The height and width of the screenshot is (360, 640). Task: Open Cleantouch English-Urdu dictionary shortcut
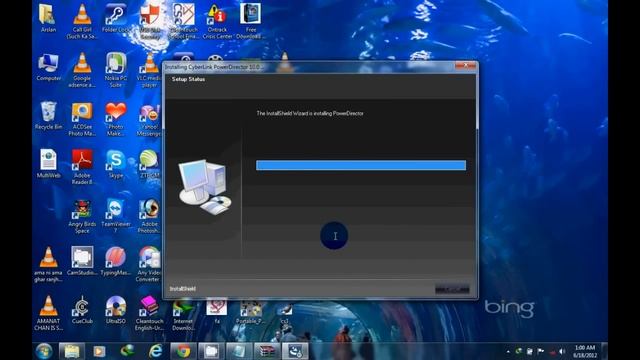pyautogui.click(x=149, y=313)
